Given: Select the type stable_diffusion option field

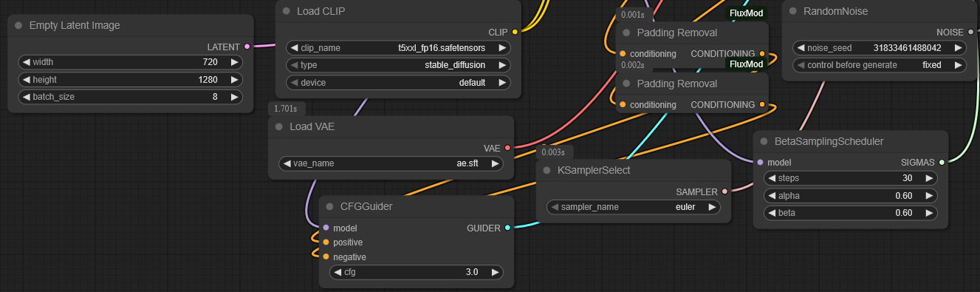Looking at the screenshot, I should tap(398, 65).
